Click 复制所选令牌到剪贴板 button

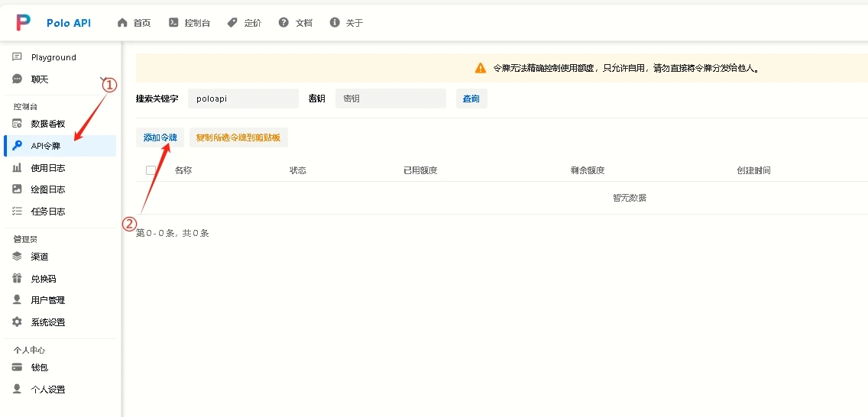pos(238,137)
